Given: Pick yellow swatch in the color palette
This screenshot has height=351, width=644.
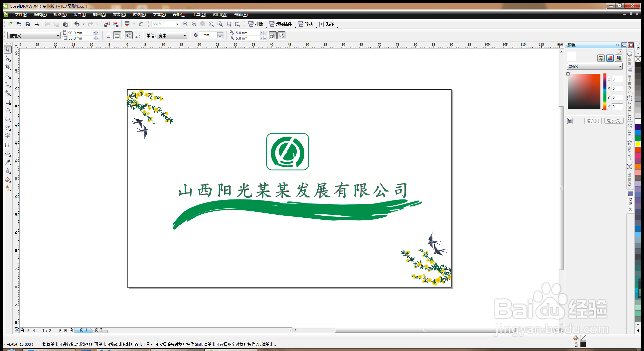Looking at the screenshot, I should (638, 144).
